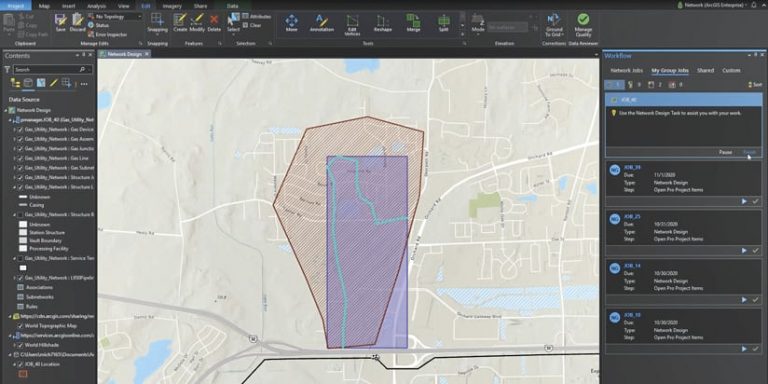Open the Sort menu in Workflow pane
The width and height of the screenshot is (768, 384).
click(x=755, y=85)
